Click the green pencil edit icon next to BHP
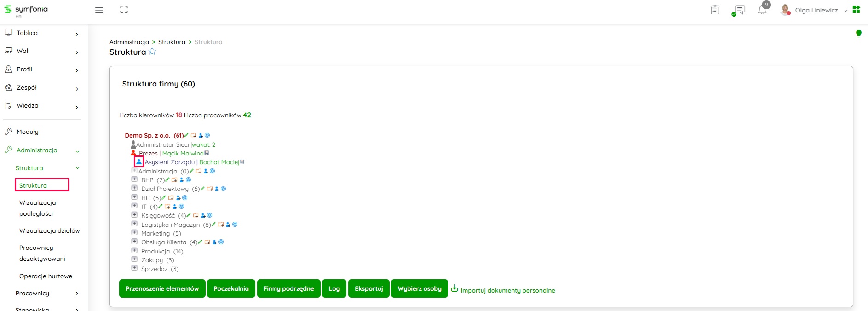 tap(167, 180)
